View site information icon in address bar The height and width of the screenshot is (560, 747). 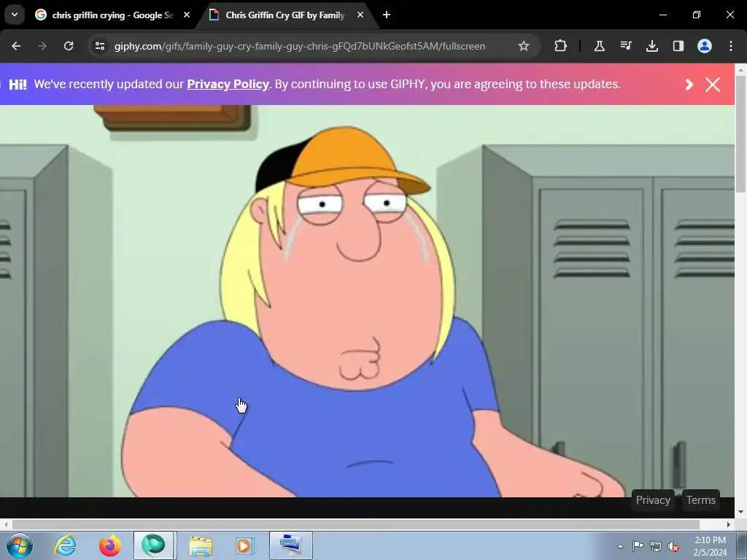(x=100, y=46)
